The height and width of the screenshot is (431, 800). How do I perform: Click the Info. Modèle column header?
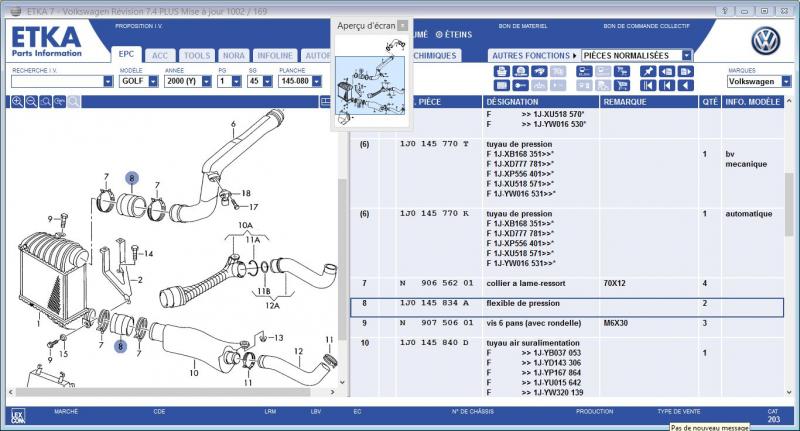point(753,102)
